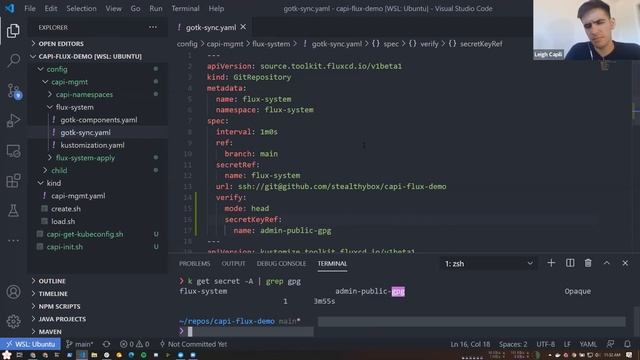
Task: Click Ln 16, Col 18 cursor position
Action: pos(470,344)
